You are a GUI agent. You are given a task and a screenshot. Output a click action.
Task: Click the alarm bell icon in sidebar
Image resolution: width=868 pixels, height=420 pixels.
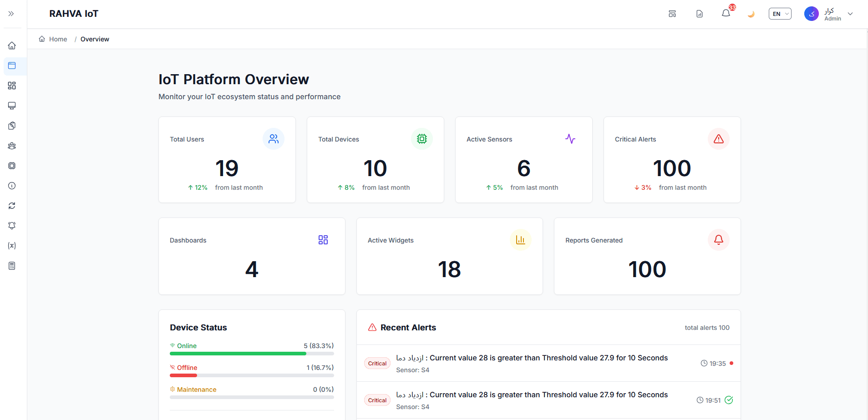[x=12, y=226]
